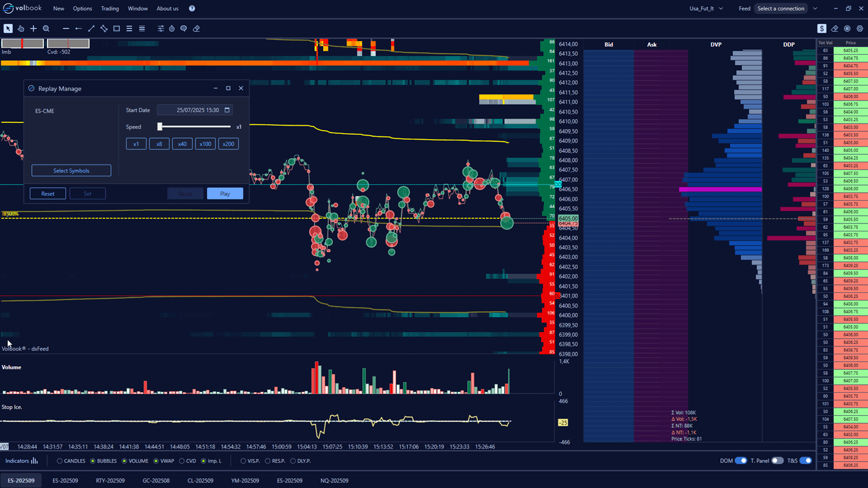This screenshot has height=488, width=868.
Task: Toggle the DOM switch
Action: (x=741, y=461)
